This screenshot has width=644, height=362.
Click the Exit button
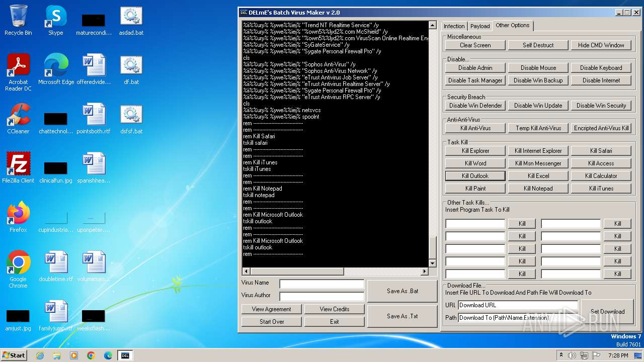334,322
